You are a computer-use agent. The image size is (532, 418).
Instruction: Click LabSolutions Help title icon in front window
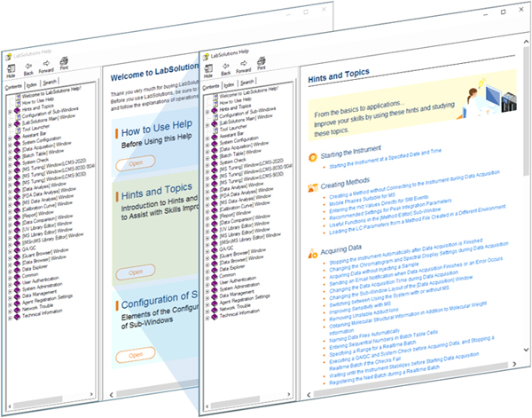click(x=206, y=57)
